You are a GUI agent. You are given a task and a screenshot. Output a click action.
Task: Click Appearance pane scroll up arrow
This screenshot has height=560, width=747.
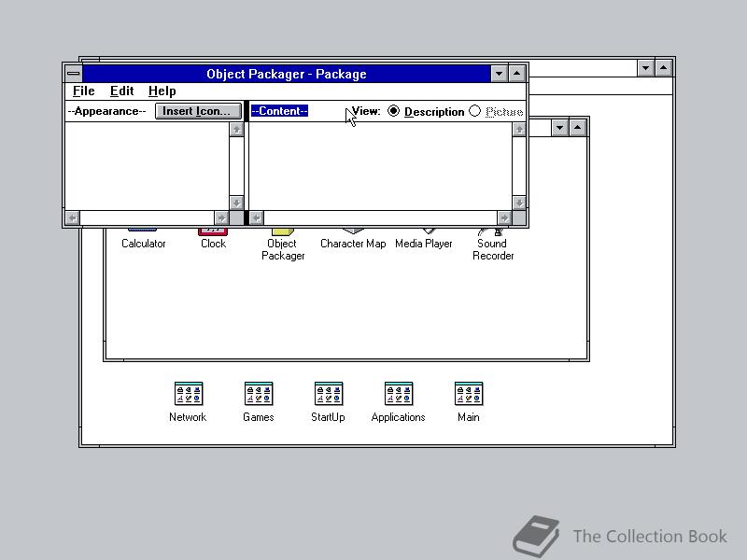pos(236,130)
